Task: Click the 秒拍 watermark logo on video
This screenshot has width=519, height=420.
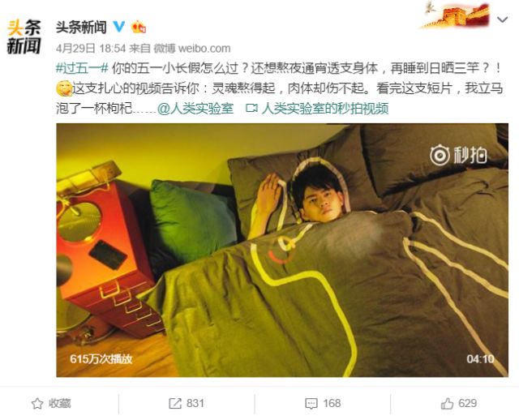Action: (458, 155)
